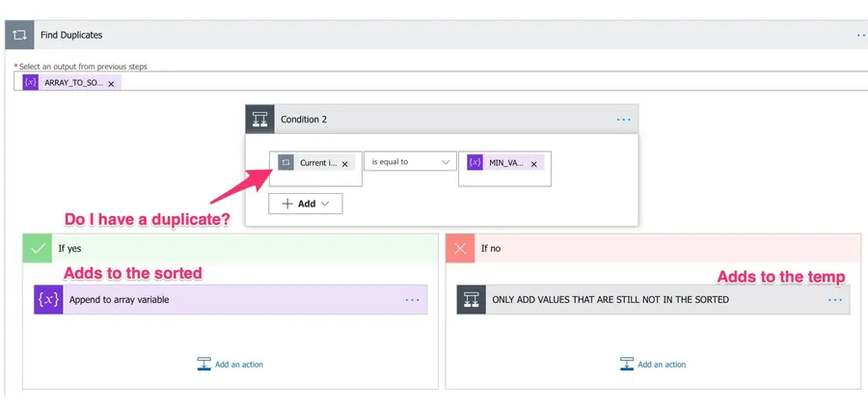Click the MIN_VA... variable icon

(475, 163)
